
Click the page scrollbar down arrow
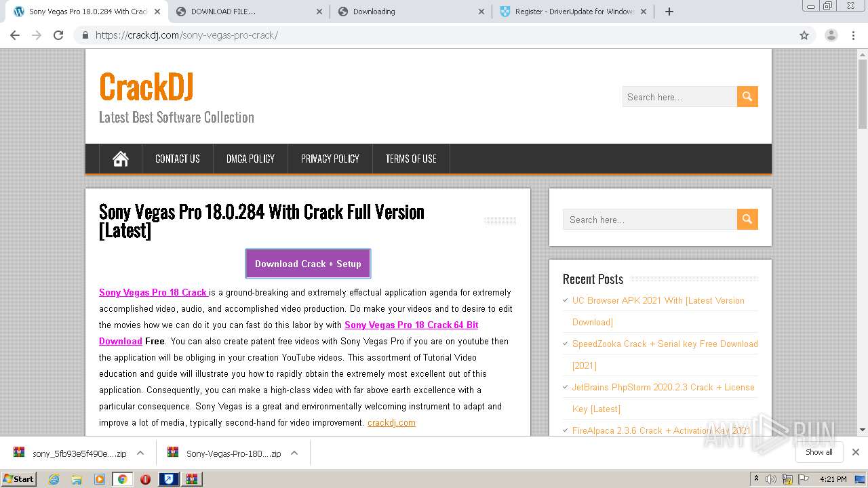(x=862, y=430)
